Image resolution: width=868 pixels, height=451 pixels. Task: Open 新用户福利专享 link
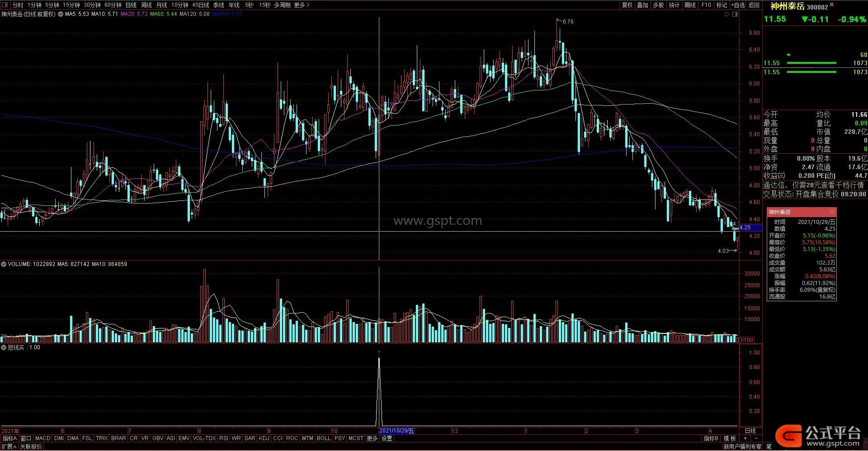coord(742,446)
